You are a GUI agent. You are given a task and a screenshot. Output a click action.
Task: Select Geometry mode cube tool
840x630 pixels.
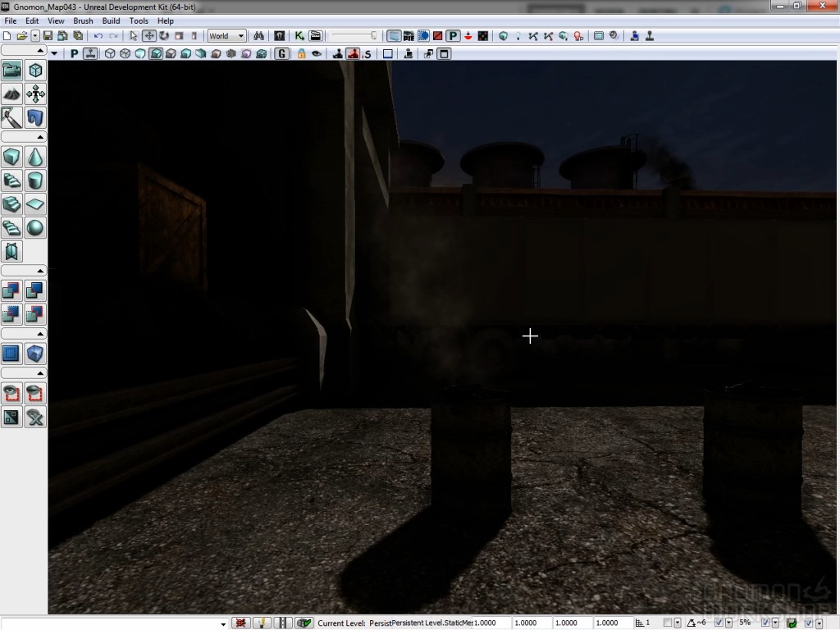pos(35,71)
